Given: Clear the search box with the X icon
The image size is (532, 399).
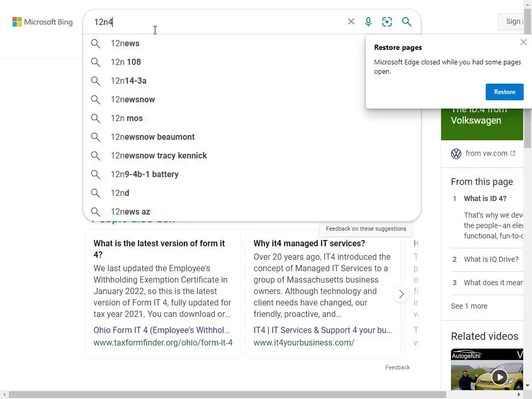Looking at the screenshot, I should pos(351,22).
